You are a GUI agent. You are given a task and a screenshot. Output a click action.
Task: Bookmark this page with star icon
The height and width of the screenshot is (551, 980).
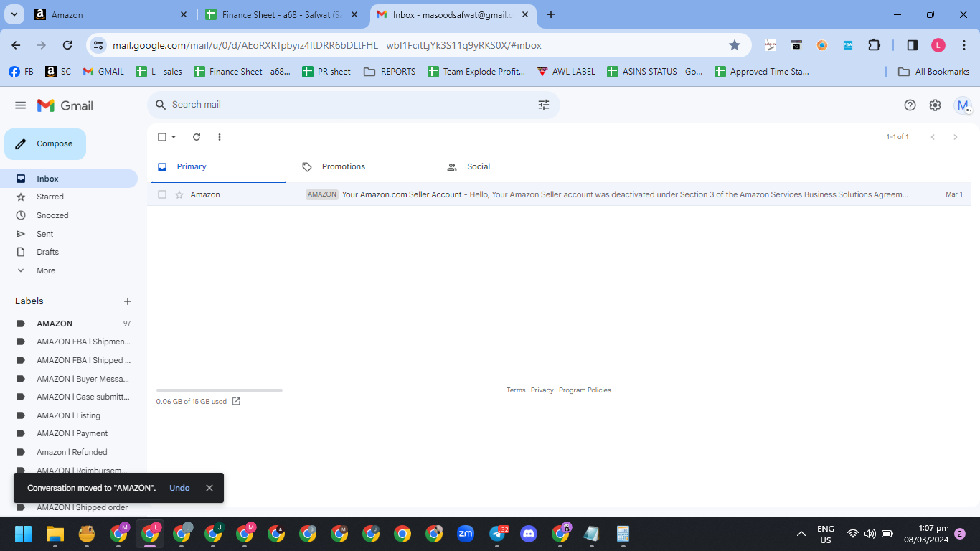(735, 45)
